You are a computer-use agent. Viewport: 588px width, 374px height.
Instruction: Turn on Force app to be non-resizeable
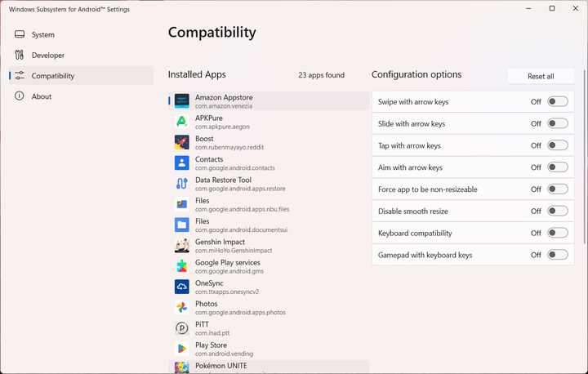557,189
